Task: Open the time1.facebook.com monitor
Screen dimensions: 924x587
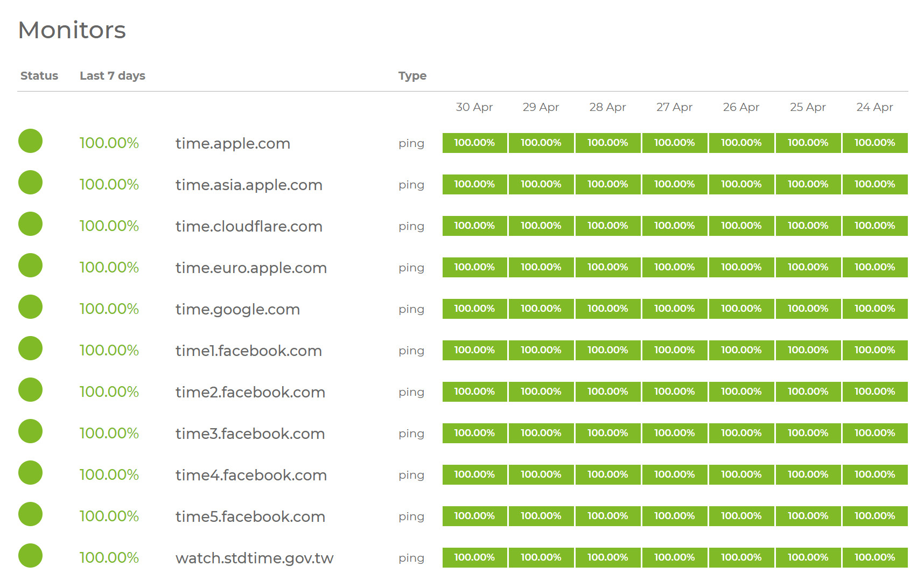Action: [249, 351]
